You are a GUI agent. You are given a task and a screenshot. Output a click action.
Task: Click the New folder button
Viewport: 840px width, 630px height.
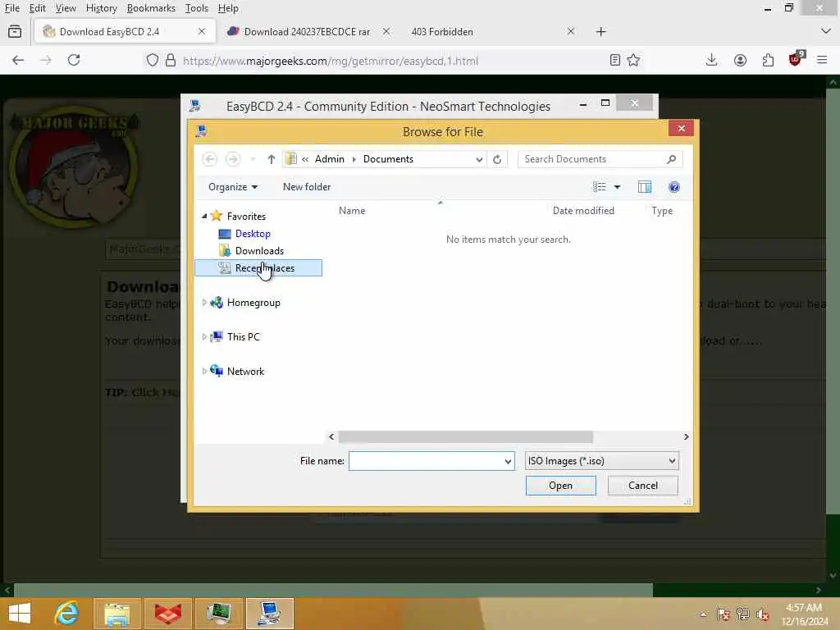pyautogui.click(x=307, y=187)
